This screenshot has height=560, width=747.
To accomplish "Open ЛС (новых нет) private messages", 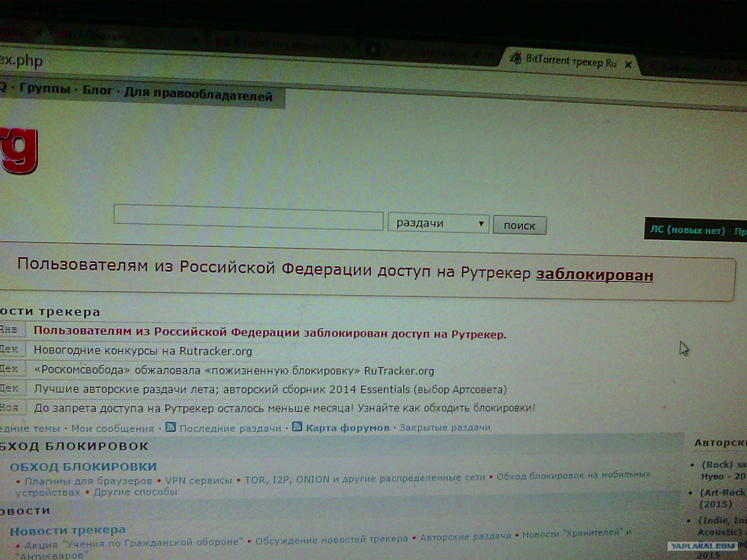I will click(x=687, y=230).
